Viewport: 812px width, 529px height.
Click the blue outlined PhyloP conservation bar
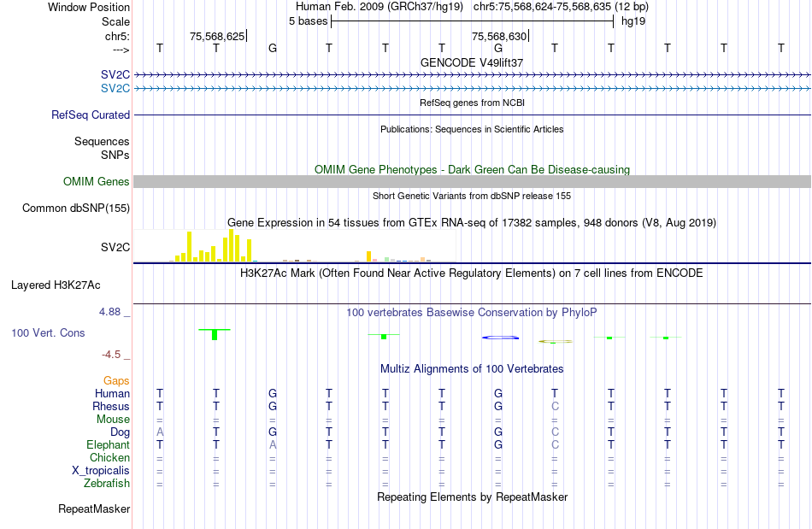click(x=500, y=338)
